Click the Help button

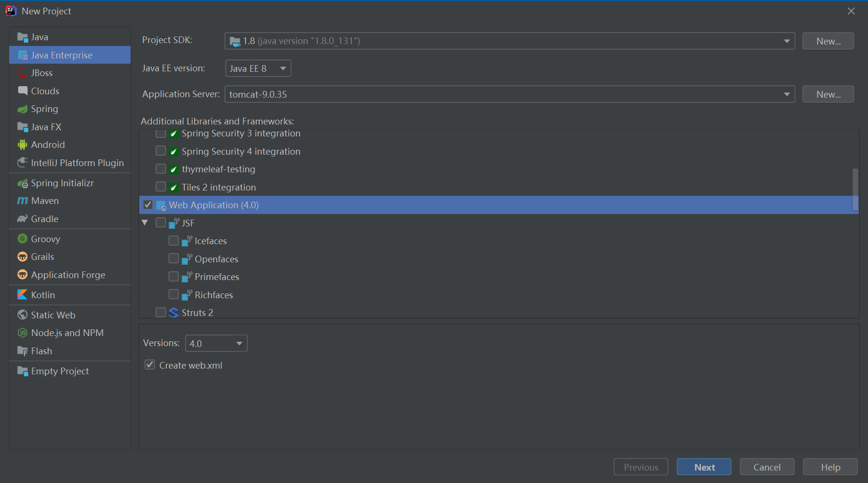(830, 467)
